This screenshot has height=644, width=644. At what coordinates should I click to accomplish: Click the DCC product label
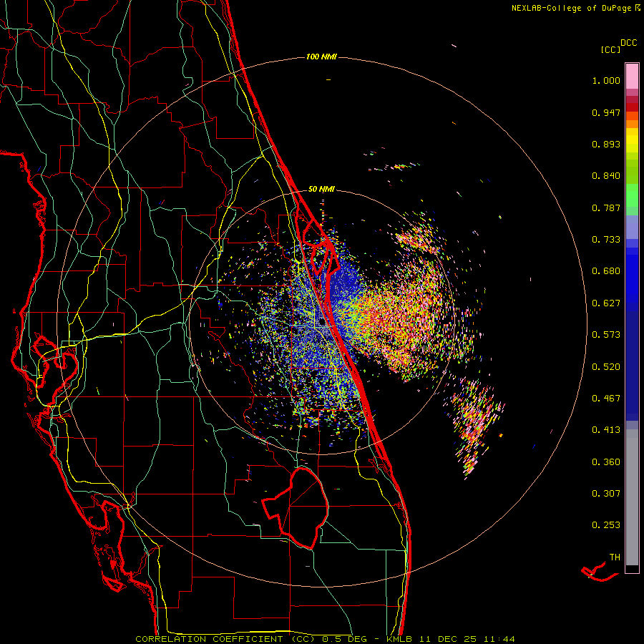coord(628,43)
